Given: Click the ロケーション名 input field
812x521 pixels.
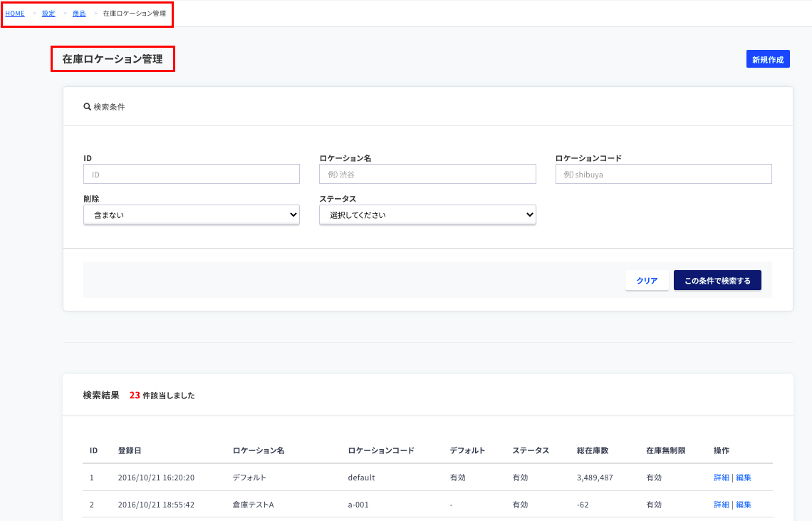Looking at the screenshot, I should tap(428, 174).
